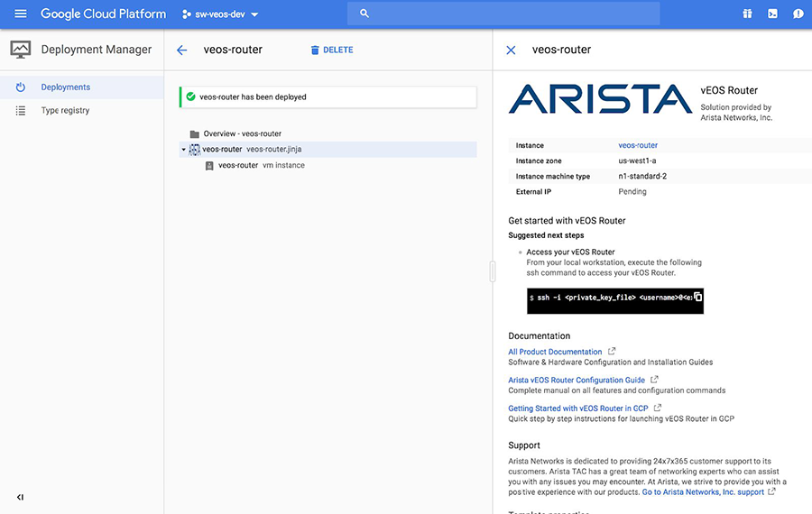This screenshot has width=812, height=514.
Task: Open Arista vEOS Router Configuration Guide
Action: tap(577, 380)
